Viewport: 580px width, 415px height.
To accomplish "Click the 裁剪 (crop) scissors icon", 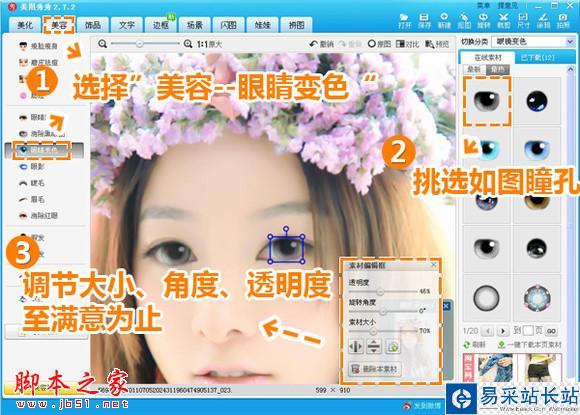I will [x=503, y=21].
